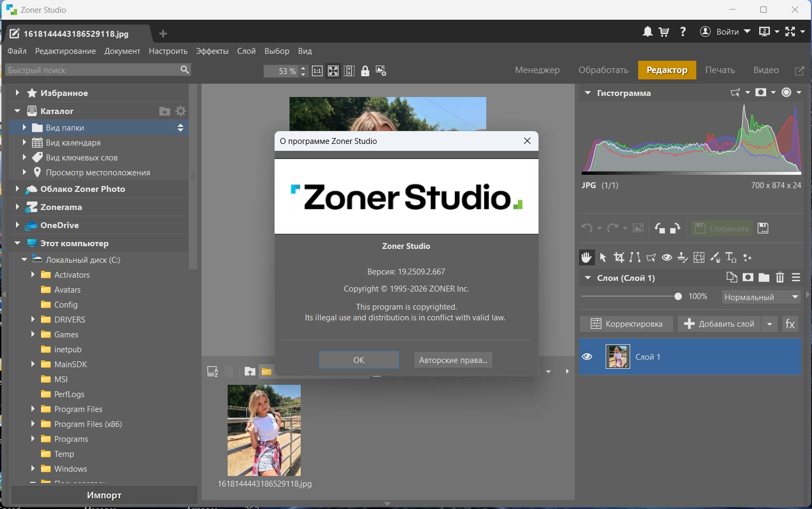Toggle visibility of Слой 1 layer
812x509 pixels.
click(587, 357)
